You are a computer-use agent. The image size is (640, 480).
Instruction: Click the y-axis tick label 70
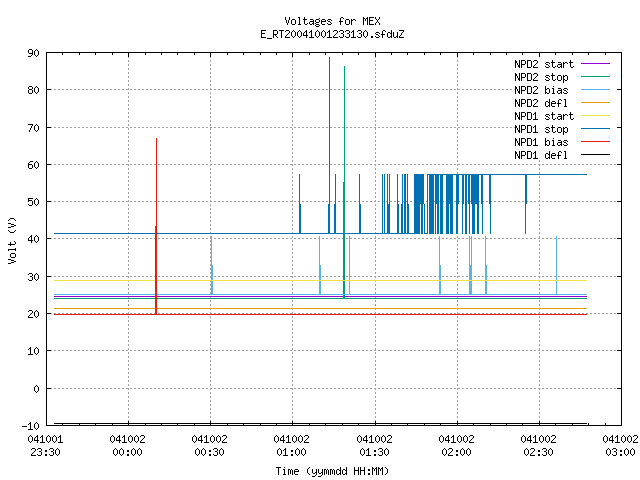[x=33, y=128]
